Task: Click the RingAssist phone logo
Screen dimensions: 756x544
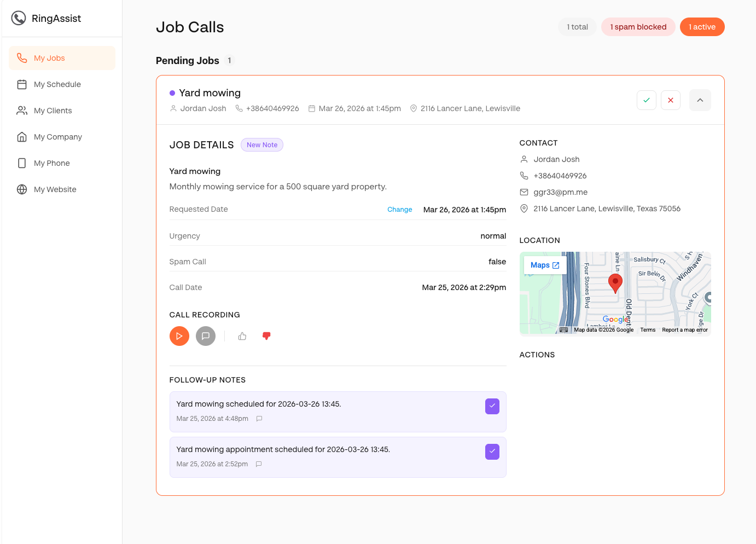Action: 19,18
